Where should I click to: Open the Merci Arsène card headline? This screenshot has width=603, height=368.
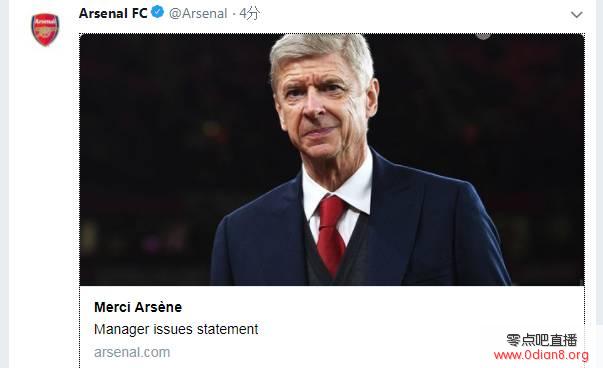[138, 307]
